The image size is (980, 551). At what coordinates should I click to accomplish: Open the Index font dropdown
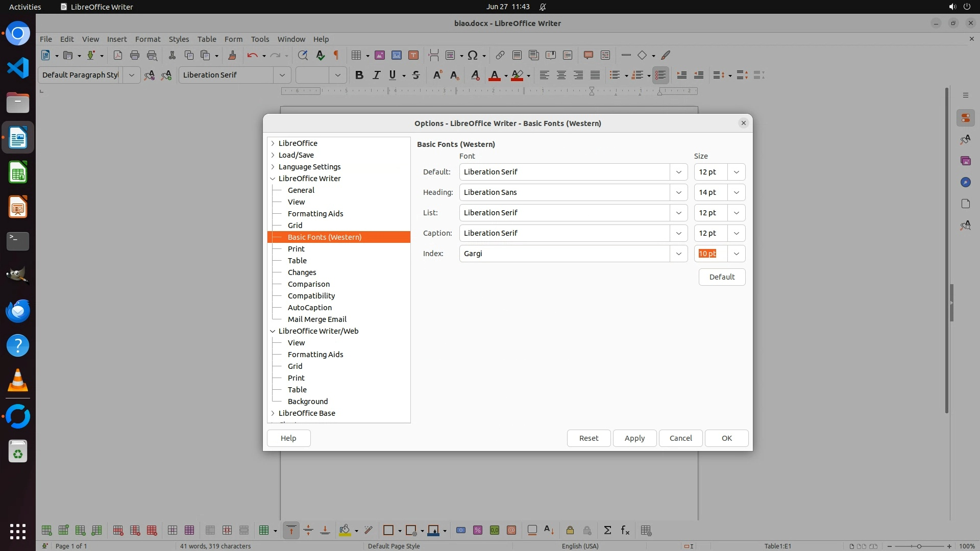[x=678, y=254]
